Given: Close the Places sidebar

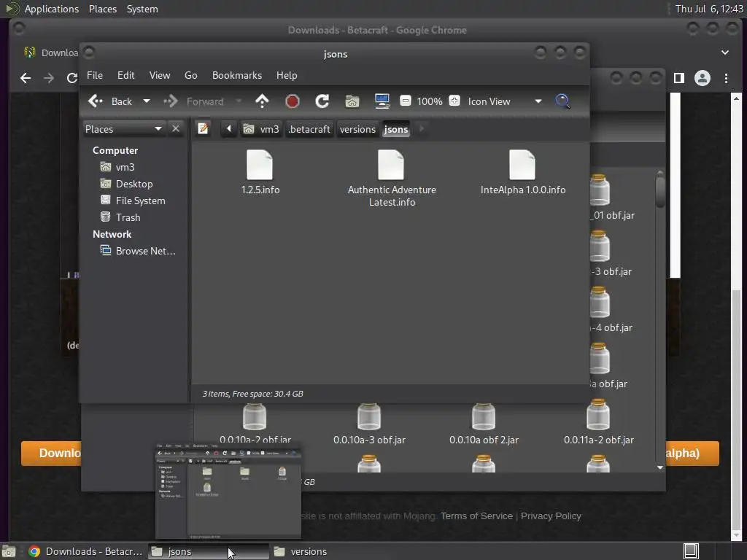Looking at the screenshot, I should tap(176, 129).
